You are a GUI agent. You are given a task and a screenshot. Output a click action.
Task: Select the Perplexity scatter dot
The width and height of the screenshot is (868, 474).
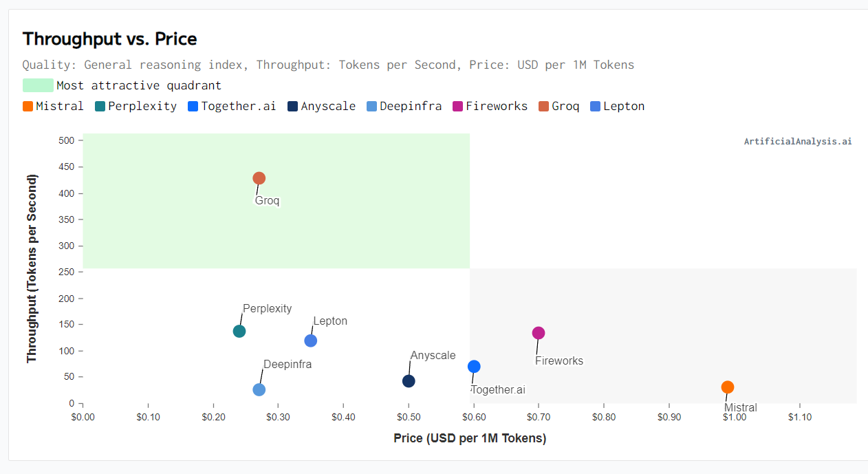[239, 331]
